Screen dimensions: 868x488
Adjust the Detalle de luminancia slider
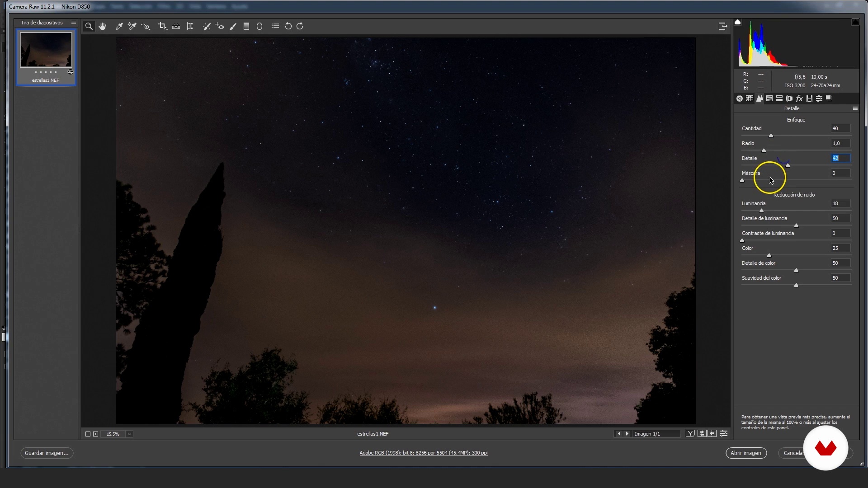point(796,225)
